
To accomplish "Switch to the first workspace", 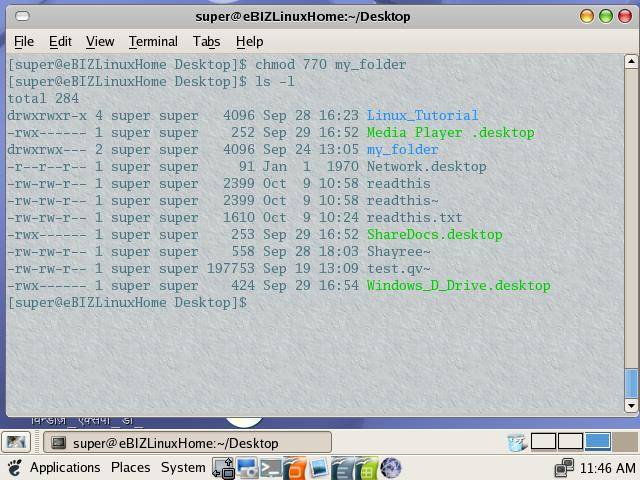I will (543, 441).
